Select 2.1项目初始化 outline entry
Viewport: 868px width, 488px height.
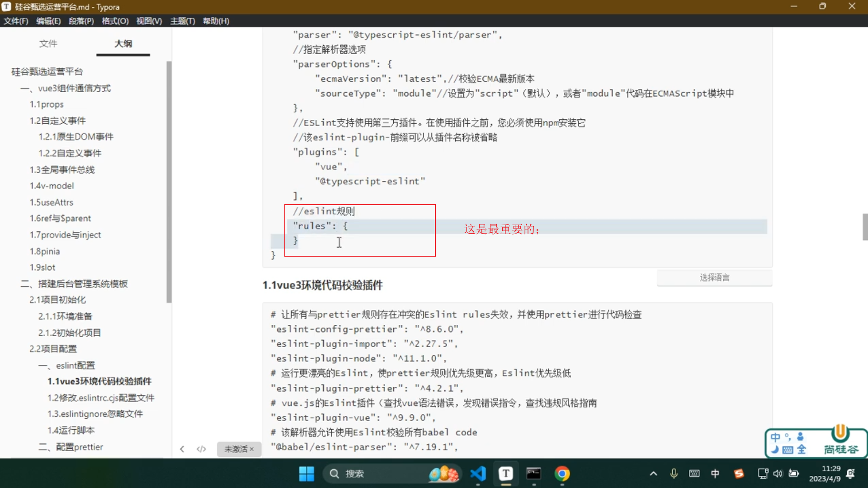coord(57,300)
